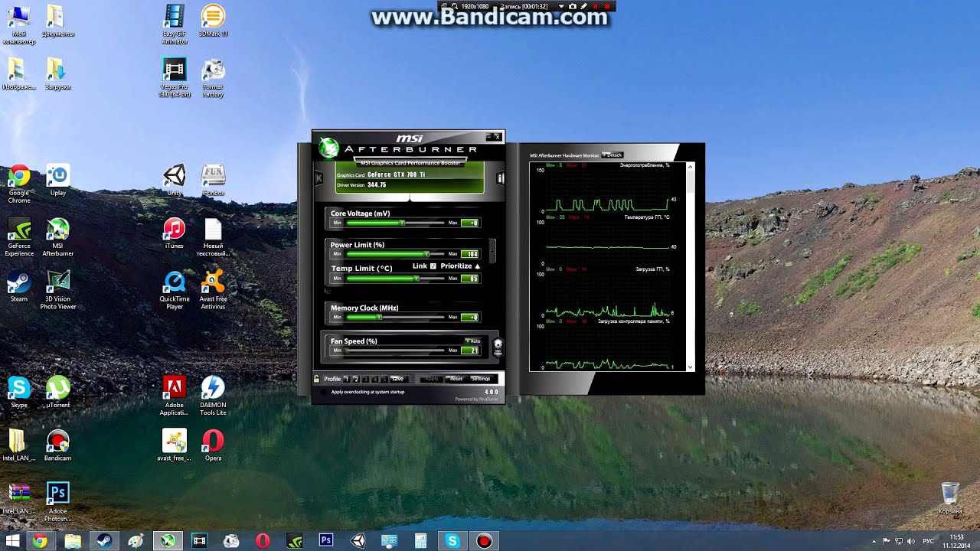Screen dimensions: 980x551
Task: Select profile slot 5
Action: click(x=384, y=379)
